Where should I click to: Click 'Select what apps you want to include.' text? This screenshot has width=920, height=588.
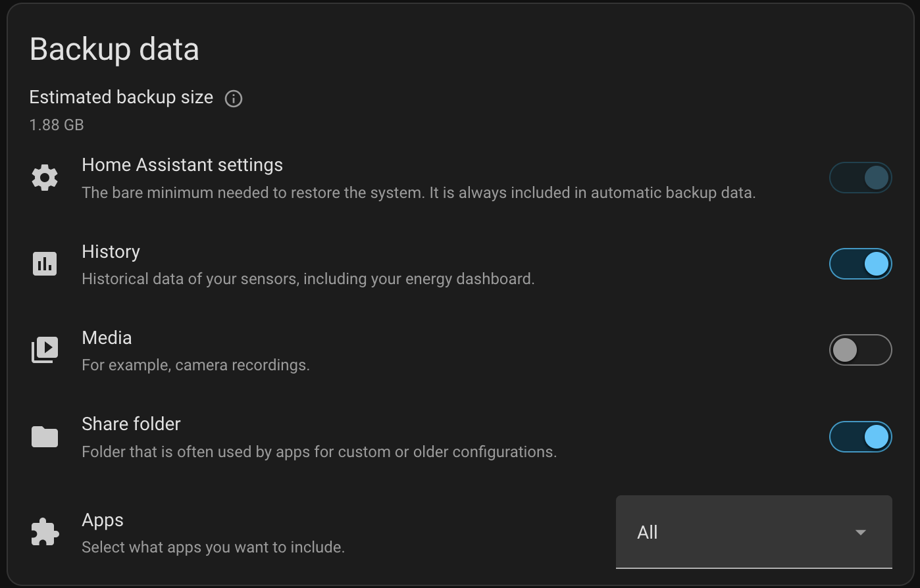[x=213, y=547]
